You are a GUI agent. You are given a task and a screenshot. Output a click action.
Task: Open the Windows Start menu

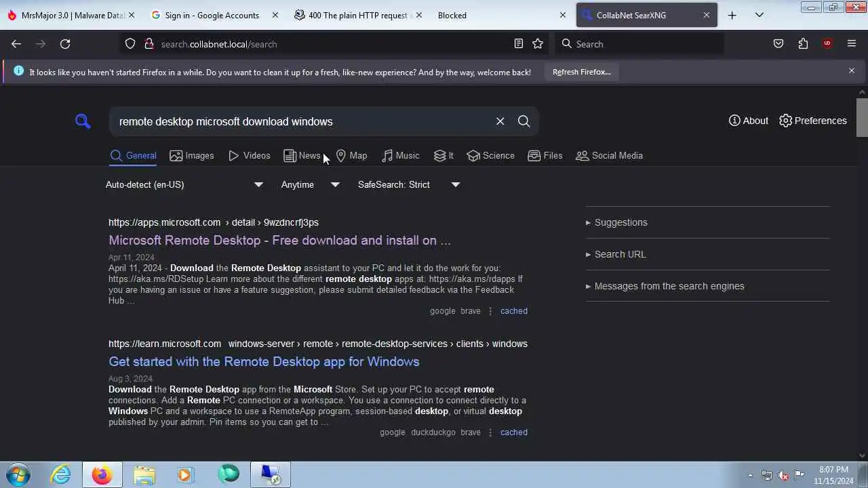tap(18, 474)
